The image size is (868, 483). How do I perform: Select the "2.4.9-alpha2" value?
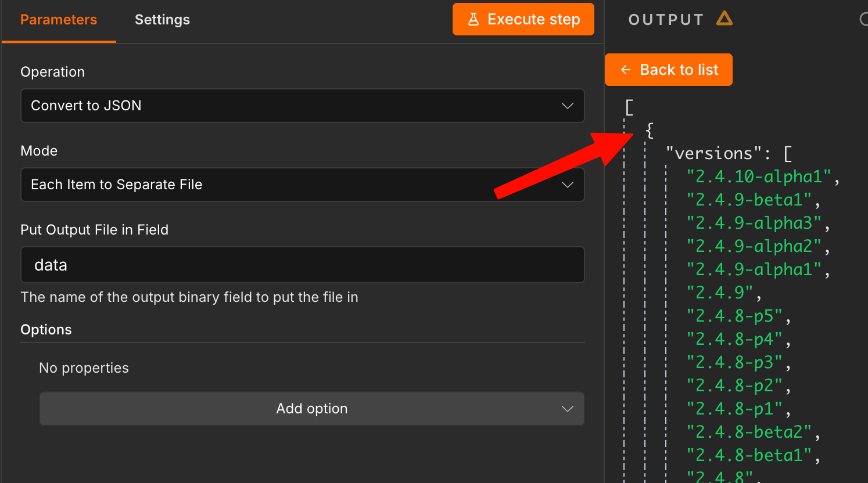[754, 246]
